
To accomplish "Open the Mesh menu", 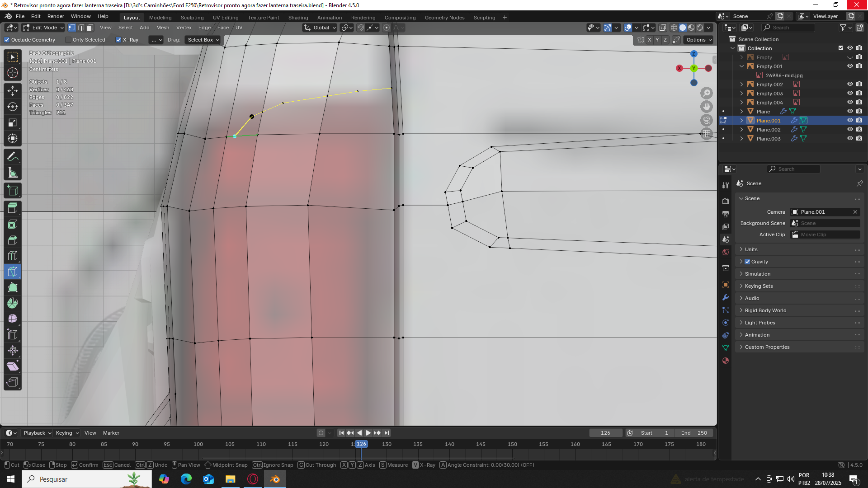I will [162, 28].
